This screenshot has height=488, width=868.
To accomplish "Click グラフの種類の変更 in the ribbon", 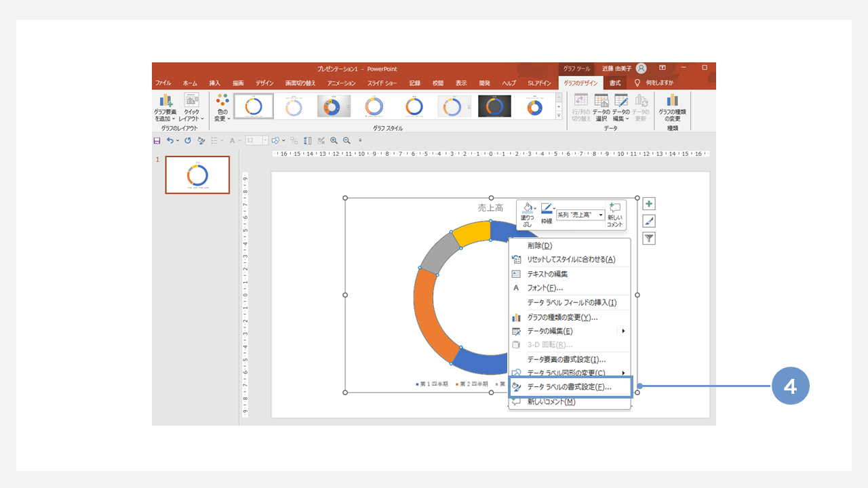I will click(x=672, y=108).
